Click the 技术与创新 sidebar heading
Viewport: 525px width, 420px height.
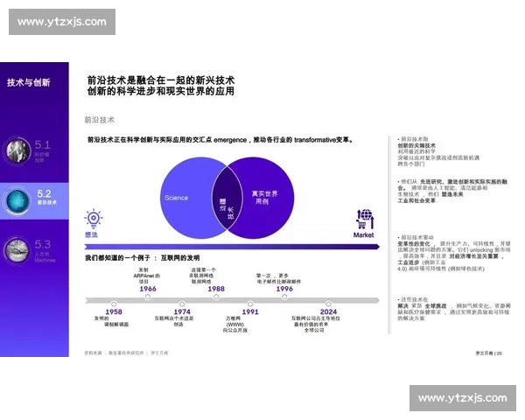pos(29,82)
